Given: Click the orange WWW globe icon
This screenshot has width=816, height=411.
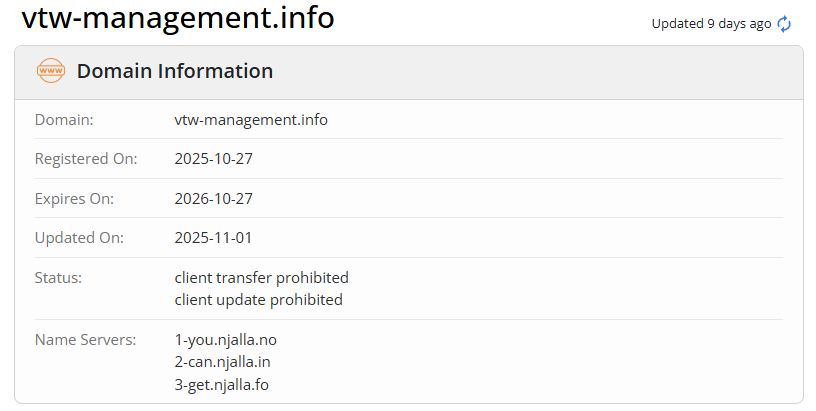Looking at the screenshot, I should coord(50,71).
